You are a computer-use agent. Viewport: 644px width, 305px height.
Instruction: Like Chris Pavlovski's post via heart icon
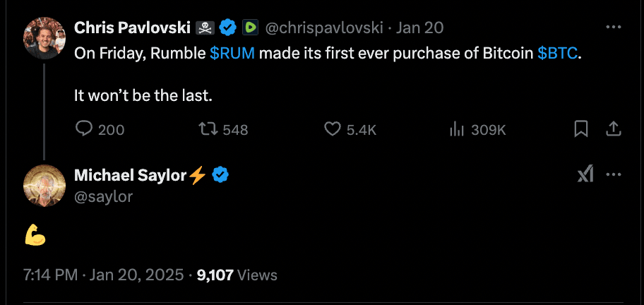click(x=333, y=129)
